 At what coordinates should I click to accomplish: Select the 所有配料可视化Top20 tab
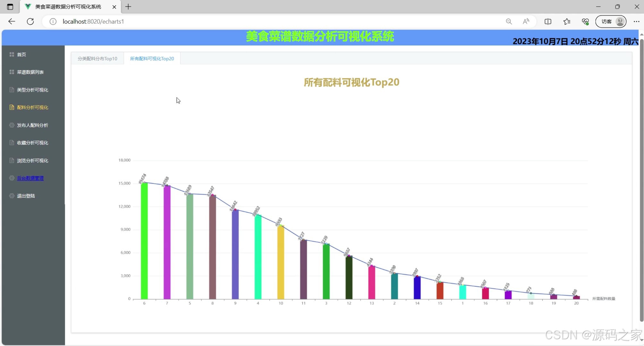[152, 59]
